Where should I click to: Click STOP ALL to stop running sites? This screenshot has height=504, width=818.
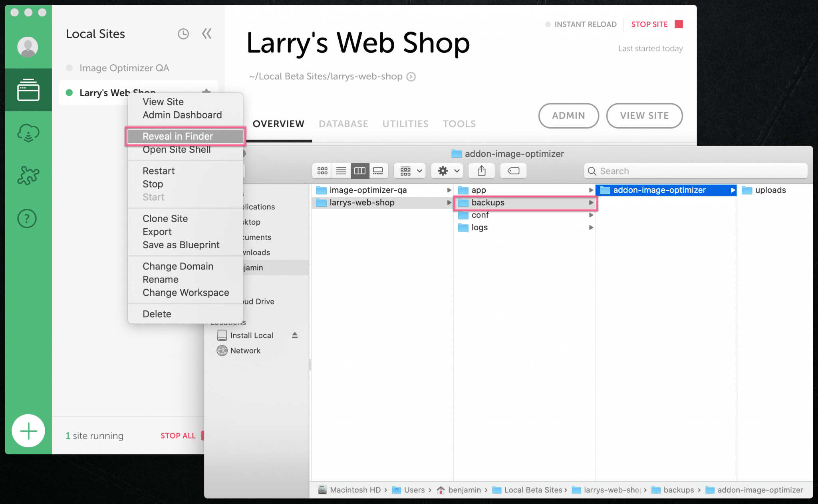point(178,435)
